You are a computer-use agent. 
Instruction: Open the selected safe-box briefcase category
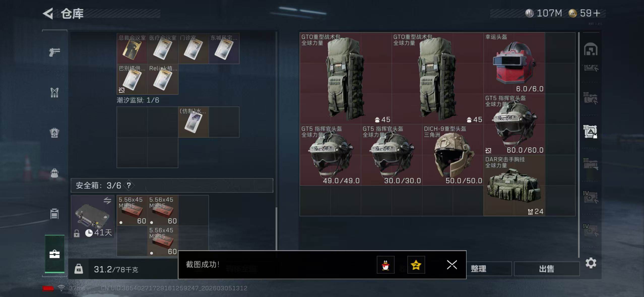point(55,254)
